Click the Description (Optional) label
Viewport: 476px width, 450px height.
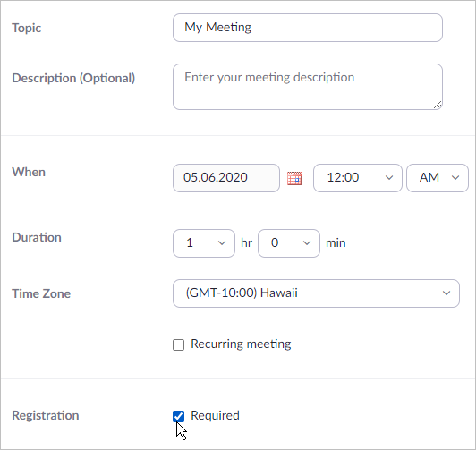tap(73, 79)
